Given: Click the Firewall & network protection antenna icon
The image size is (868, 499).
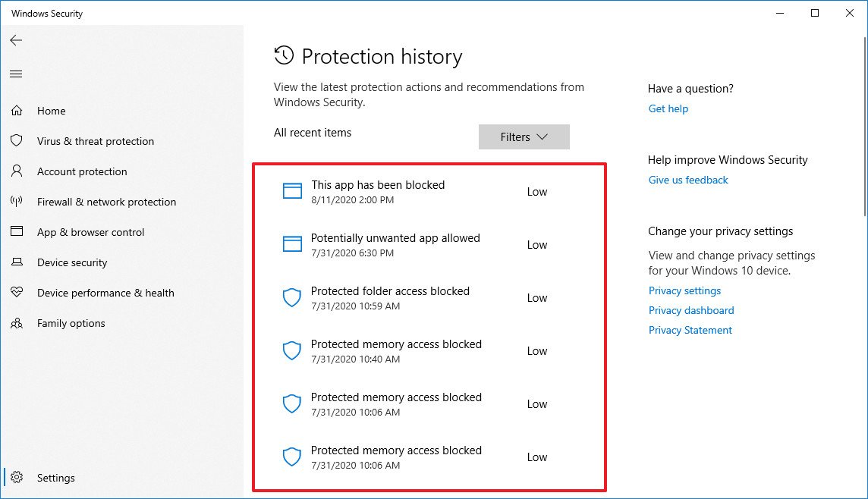Looking at the screenshot, I should pyautogui.click(x=17, y=202).
